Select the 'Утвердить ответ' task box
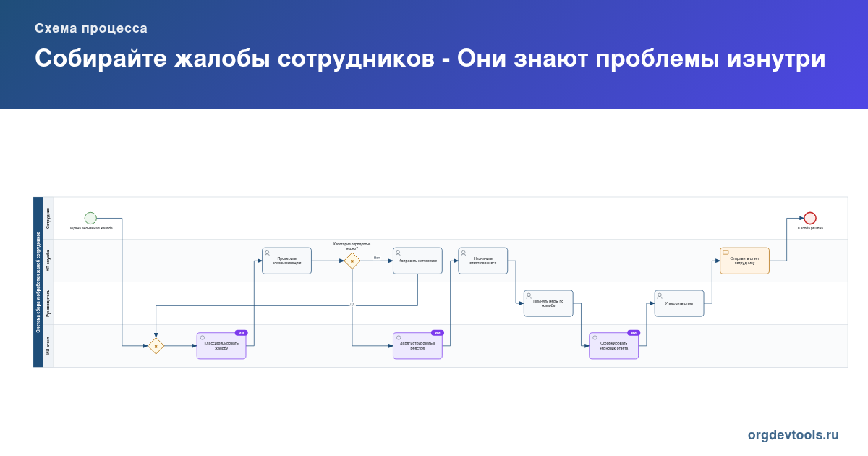The width and height of the screenshot is (868, 456). tap(679, 303)
